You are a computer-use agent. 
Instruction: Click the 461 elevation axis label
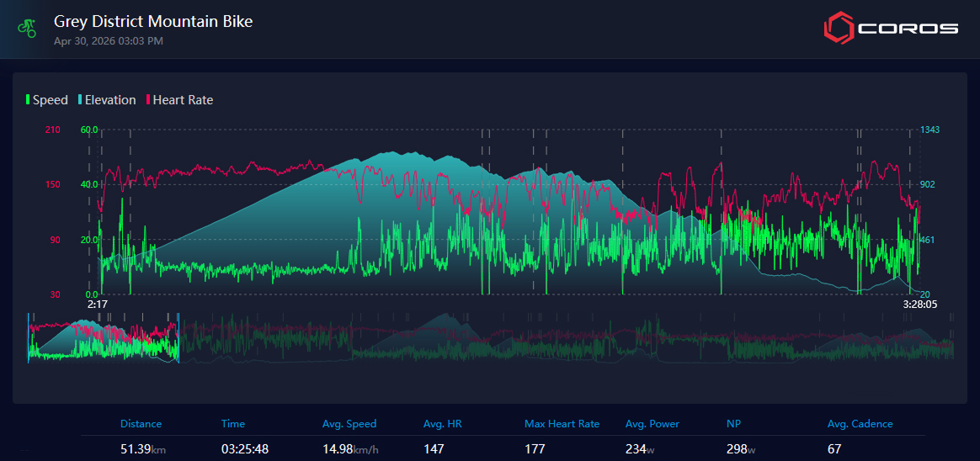click(928, 239)
